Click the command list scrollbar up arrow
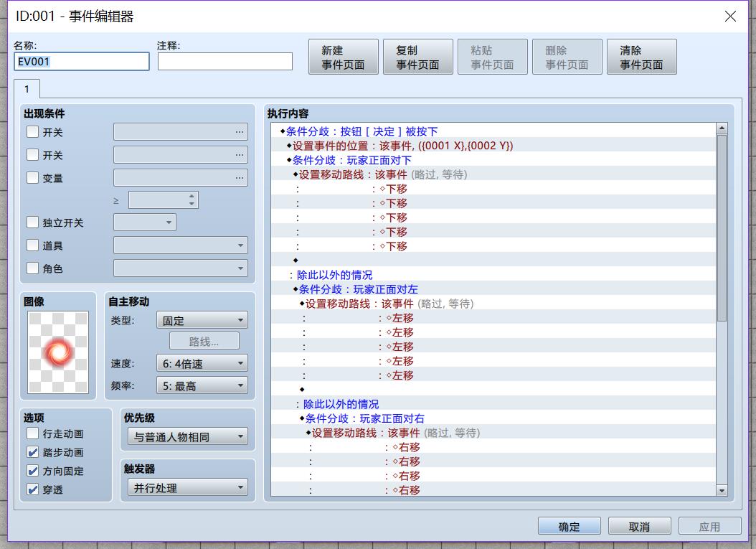 pyautogui.click(x=722, y=128)
